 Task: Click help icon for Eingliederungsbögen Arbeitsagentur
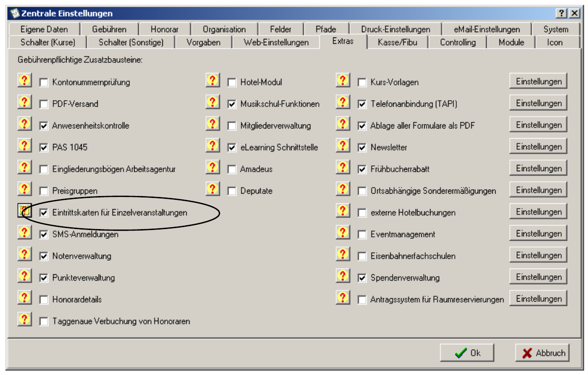click(x=24, y=167)
